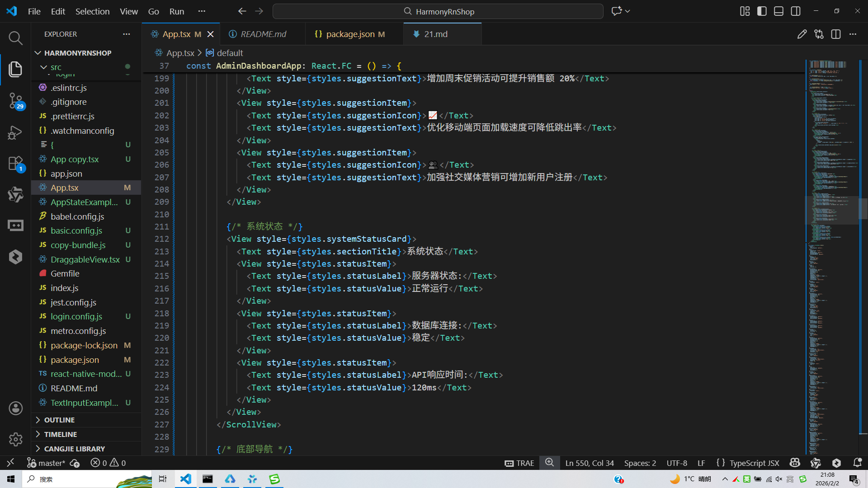Open Source Control view with 29 changes
Viewport: 868px width, 488px height.
pos(15,100)
